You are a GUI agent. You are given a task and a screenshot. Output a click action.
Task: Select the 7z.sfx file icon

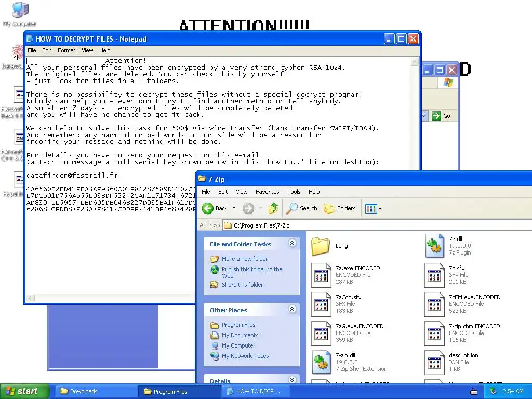[x=434, y=275]
